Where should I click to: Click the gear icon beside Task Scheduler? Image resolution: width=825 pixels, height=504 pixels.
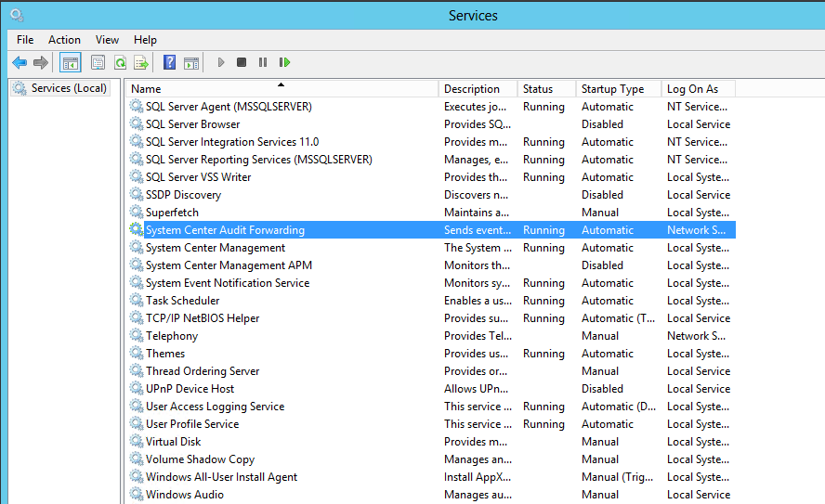[x=137, y=301]
